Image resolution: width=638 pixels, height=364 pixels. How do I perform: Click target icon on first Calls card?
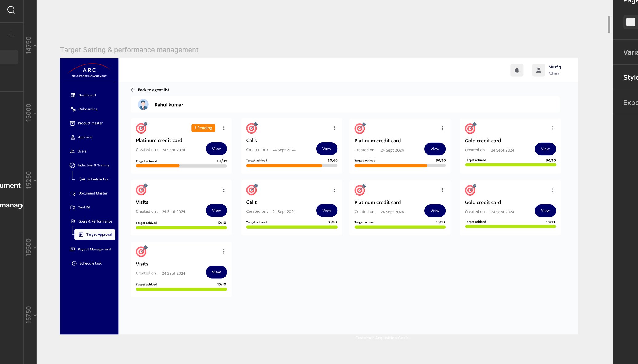[x=252, y=128]
